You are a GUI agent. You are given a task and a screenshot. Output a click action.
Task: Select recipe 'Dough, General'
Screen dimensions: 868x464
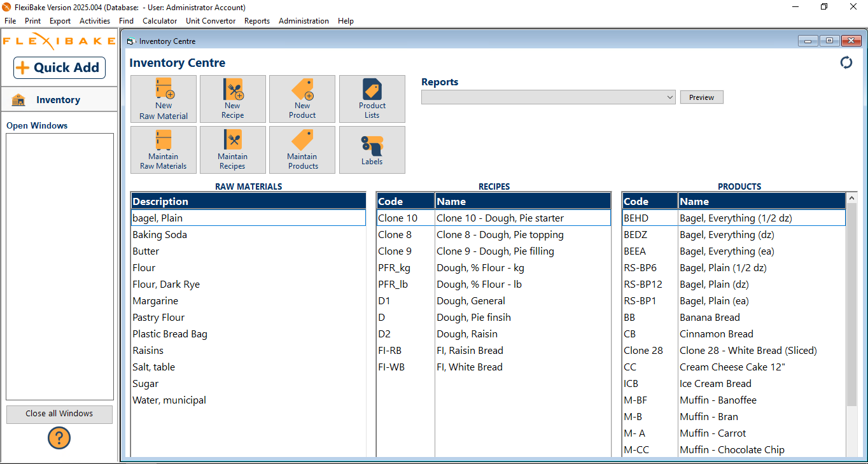(494, 301)
